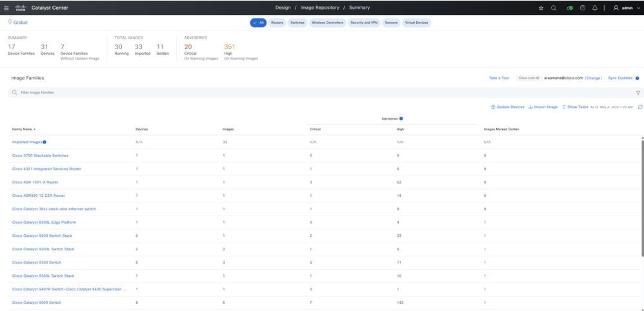Screen dimensions: 644x311
Task: Click the green cloud status icon
Action: (x=570, y=8)
